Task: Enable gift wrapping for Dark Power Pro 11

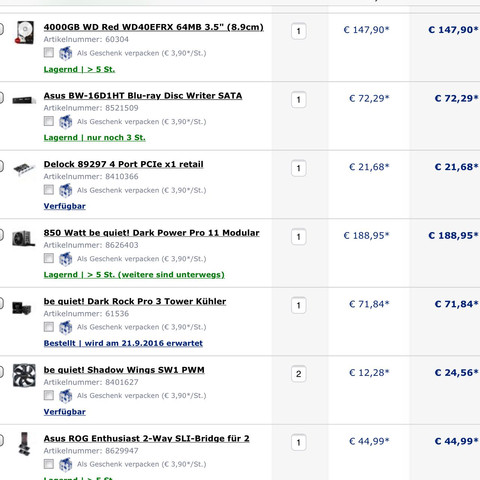Action: [49, 258]
